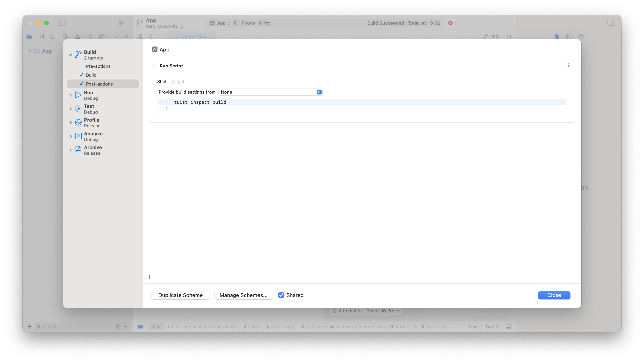The image size is (644, 362).
Task: Open the debug navigator icon
Action: (102, 37)
